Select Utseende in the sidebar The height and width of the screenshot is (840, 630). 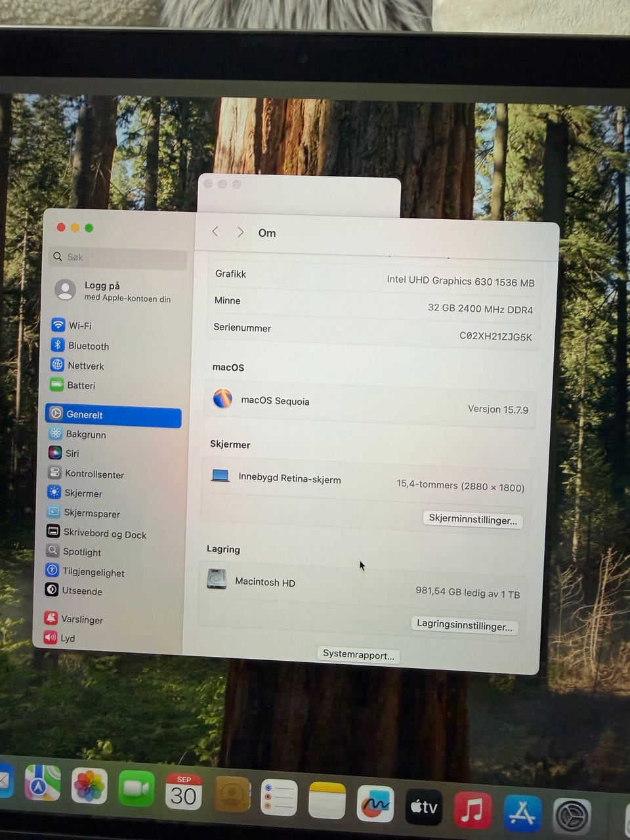point(73,590)
